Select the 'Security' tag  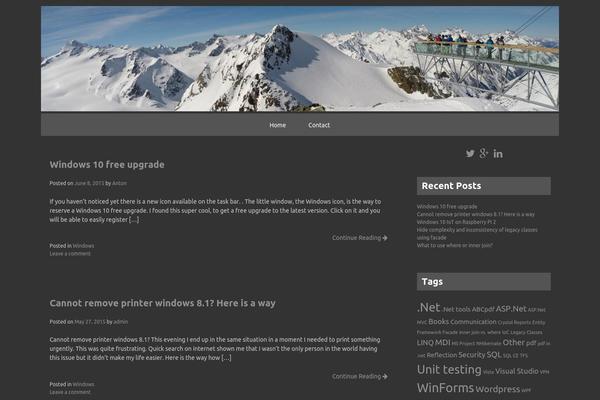[x=472, y=355]
